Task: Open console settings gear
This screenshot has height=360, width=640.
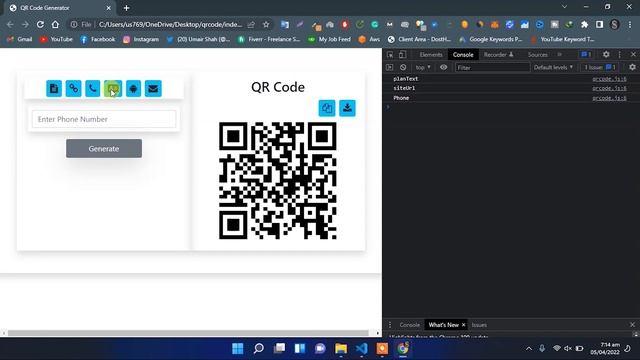Action: [632, 67]
